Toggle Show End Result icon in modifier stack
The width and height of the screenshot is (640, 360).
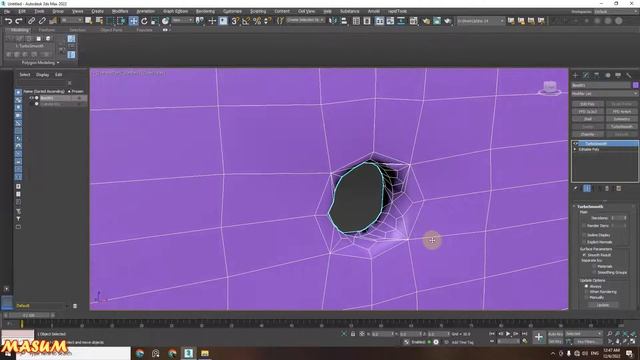[587, 188]
